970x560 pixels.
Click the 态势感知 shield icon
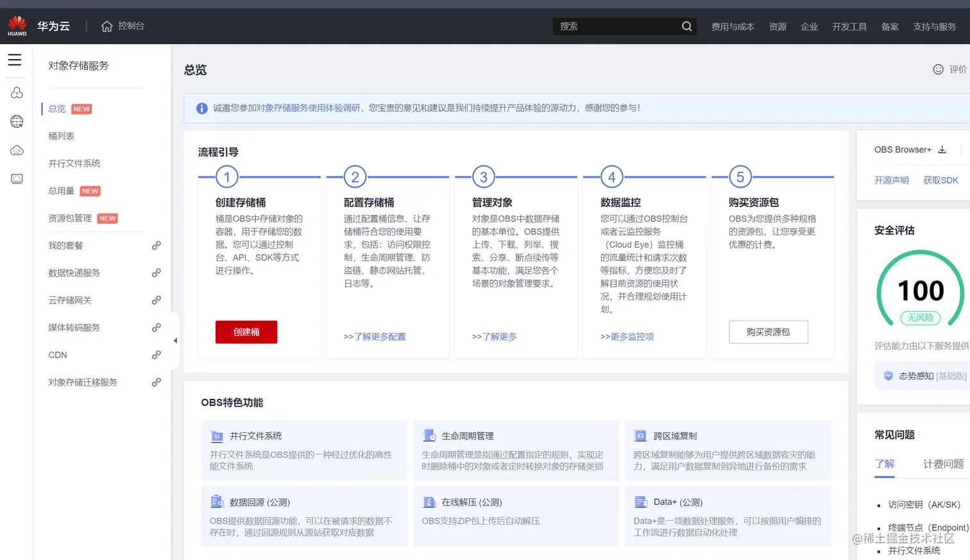[x=888, y=376]
